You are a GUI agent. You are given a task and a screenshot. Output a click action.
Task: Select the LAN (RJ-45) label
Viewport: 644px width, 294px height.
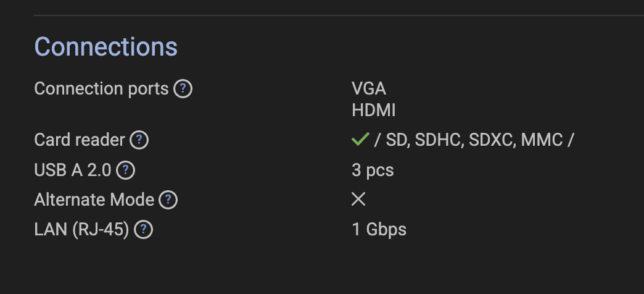(x=81, y=230)
